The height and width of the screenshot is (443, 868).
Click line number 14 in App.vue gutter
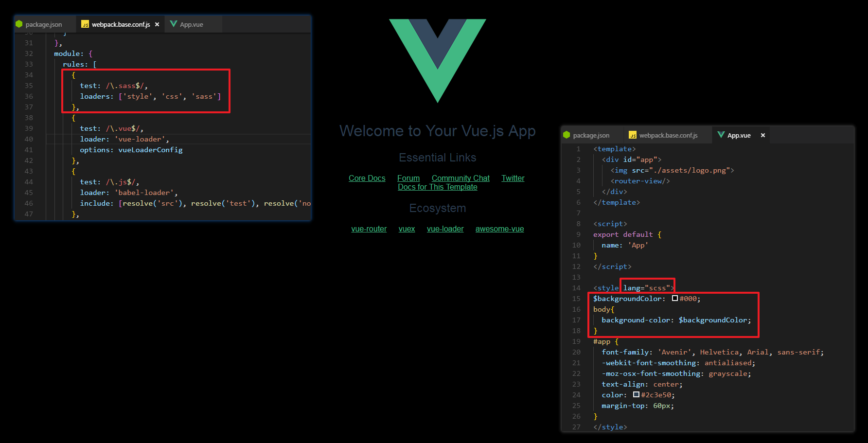pyautogui.click(x=576, y=288)
